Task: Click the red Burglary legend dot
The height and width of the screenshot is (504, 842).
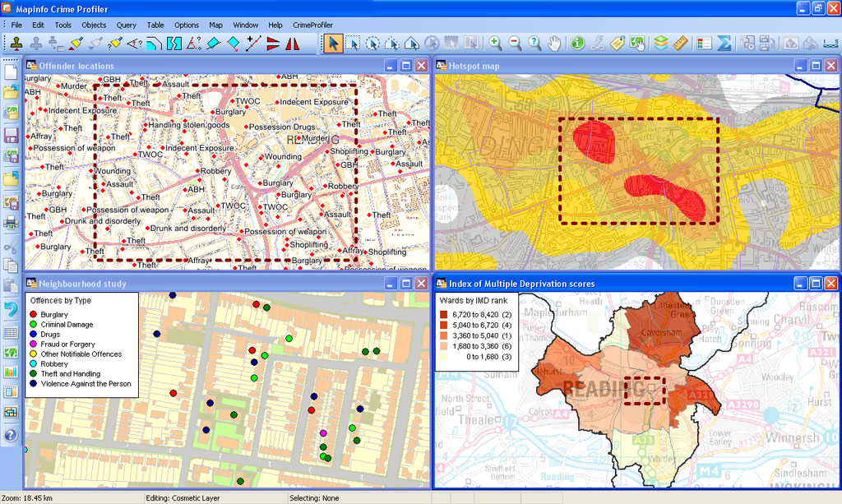Action: [x=33, y=315]
